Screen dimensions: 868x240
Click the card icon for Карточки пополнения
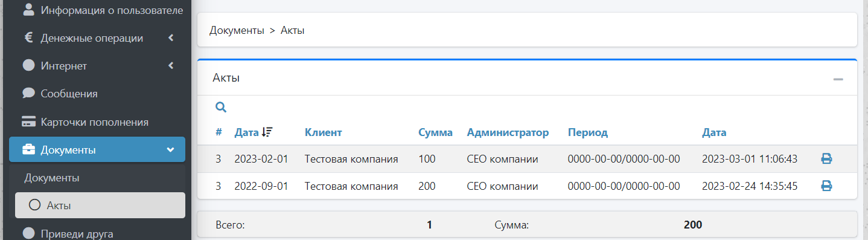point(28,122)
